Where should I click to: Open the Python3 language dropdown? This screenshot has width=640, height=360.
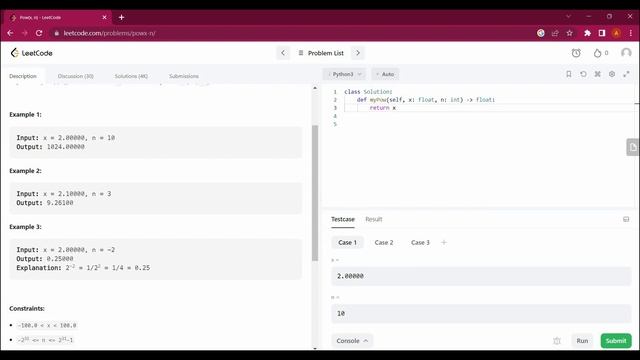344,74
